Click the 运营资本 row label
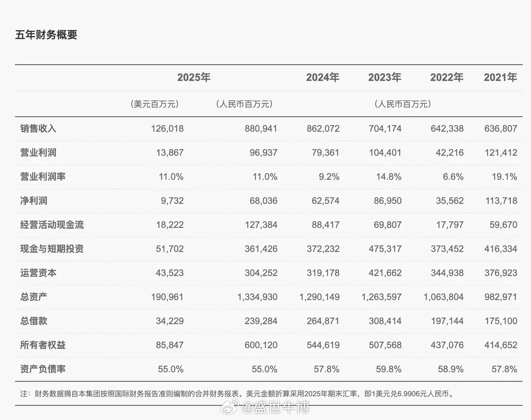 coord(38,273)
